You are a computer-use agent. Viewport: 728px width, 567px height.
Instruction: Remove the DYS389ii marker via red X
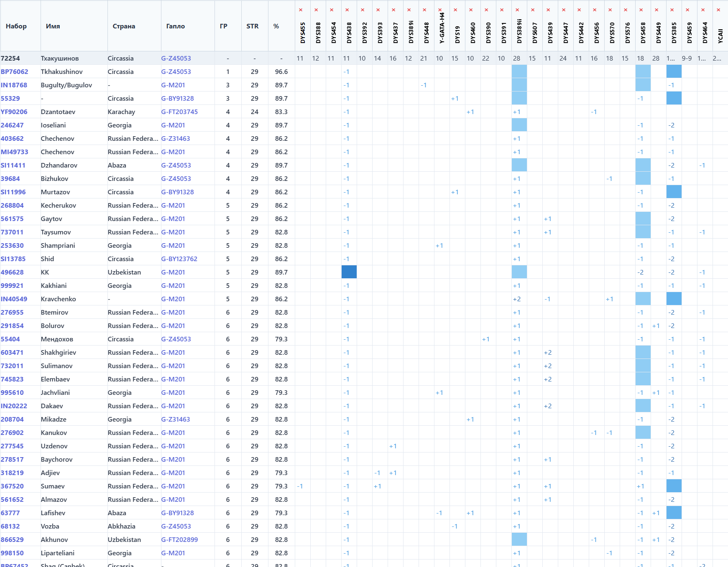point(517,10)
